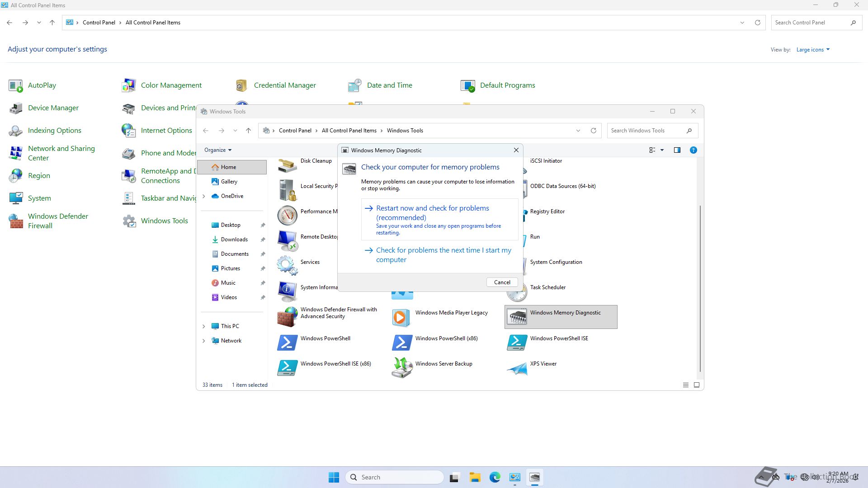Open View by Large icons dropdown
868x488 pixels.
click(x=812, y=50)
